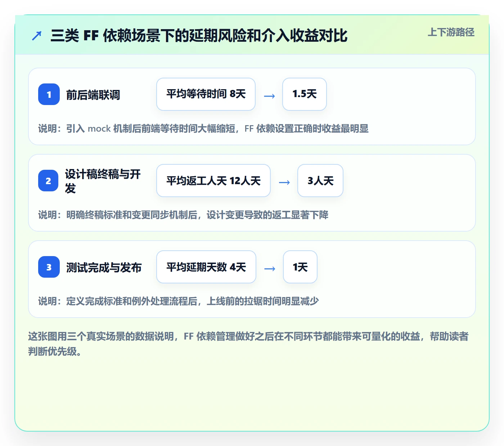
Task: Click the 上下游路径 label in the header
Action: tap(451, 32)
